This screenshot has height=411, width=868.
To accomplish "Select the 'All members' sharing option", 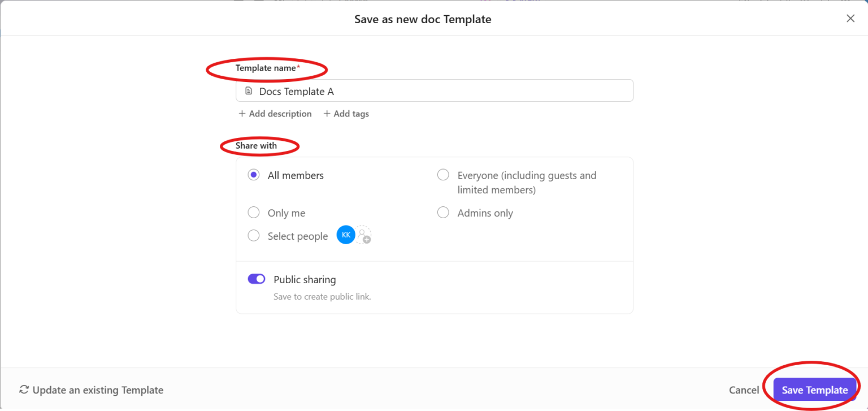I will (254, 175).
